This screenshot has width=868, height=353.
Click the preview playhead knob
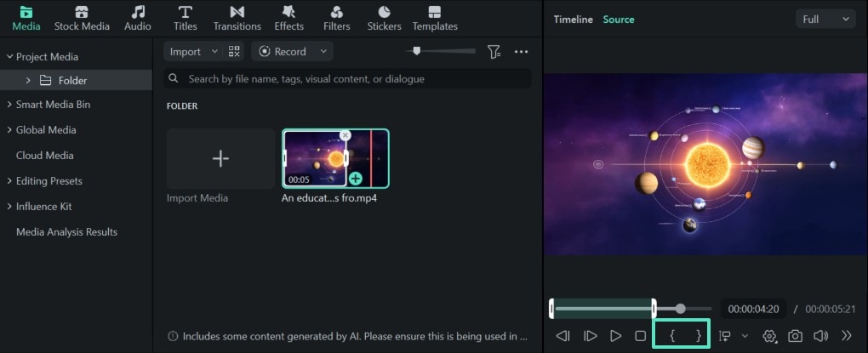coord(680,309)
